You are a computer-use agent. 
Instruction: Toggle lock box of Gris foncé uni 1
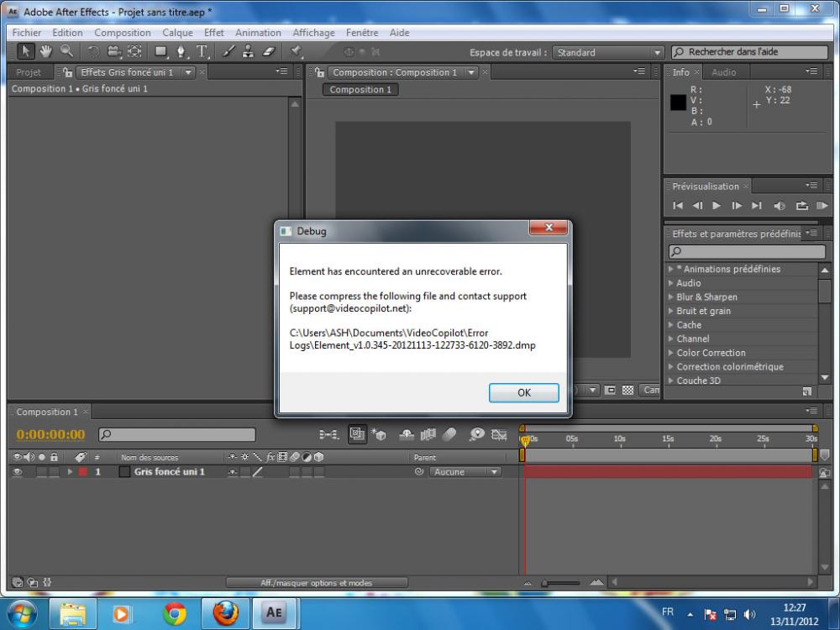[54, 472]
